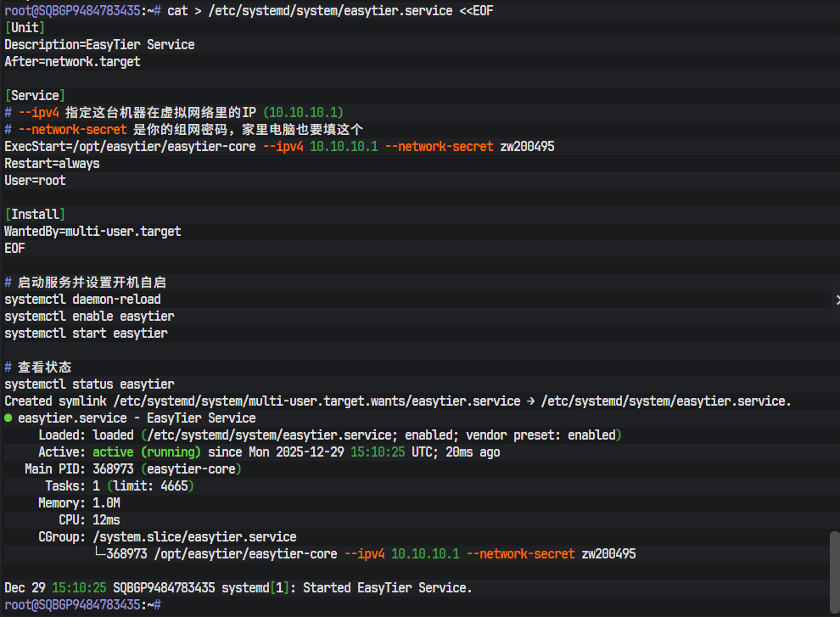Click 'Description=EasyTier Service' line
Viewport: 840px width, 617px height.
click(x=99, y=44)
